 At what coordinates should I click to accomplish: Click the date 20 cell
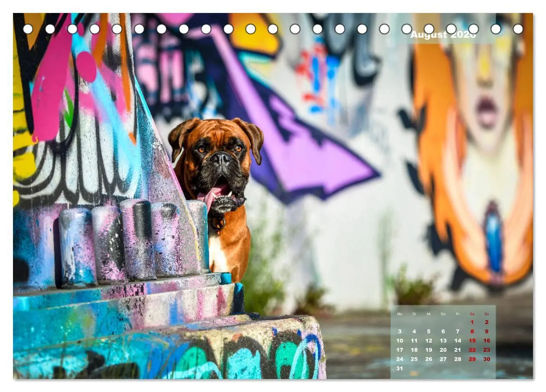443,350
